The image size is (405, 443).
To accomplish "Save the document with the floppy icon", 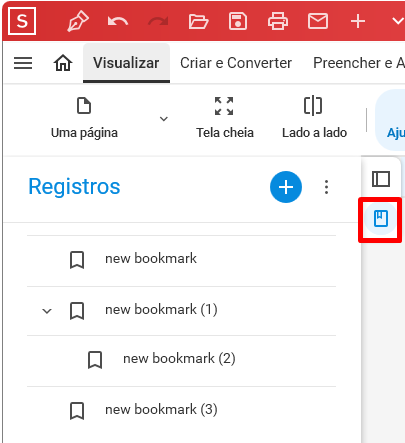I will tap(238, 21).
